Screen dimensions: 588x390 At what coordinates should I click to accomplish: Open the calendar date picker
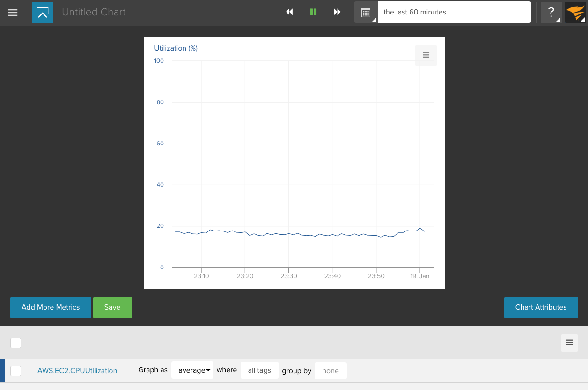(366, 13)
